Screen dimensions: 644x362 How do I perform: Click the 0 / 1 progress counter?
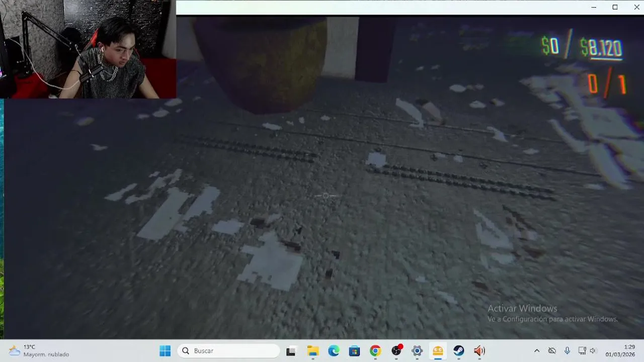(607, 84)
